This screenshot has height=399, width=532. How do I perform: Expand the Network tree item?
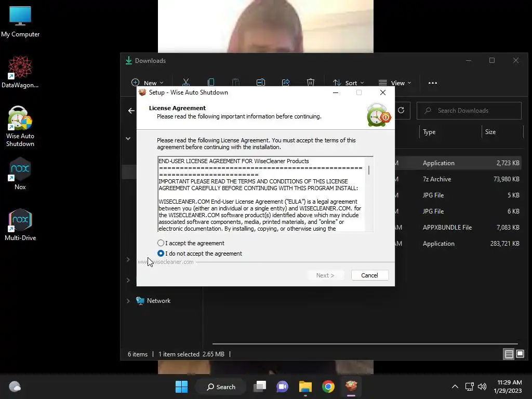tap(128, 301)
